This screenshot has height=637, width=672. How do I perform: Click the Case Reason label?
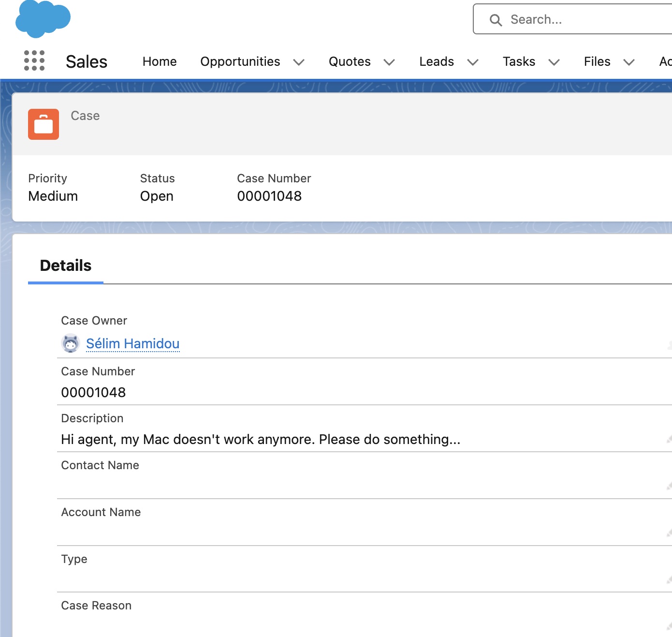[x=96, y=606]
